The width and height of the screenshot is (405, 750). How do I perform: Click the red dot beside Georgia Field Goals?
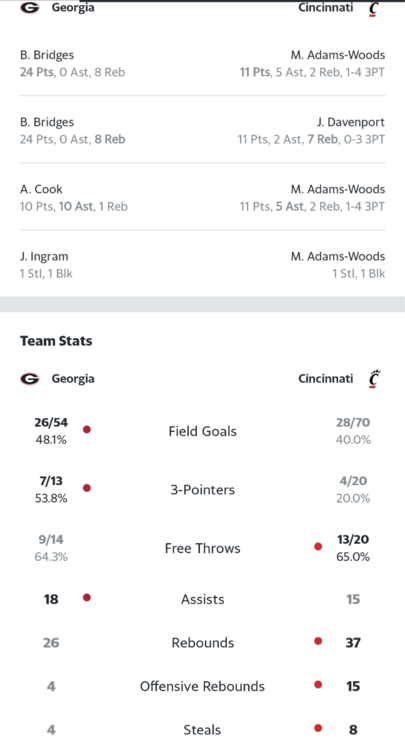pyautogui.click(x=87, y=430)
